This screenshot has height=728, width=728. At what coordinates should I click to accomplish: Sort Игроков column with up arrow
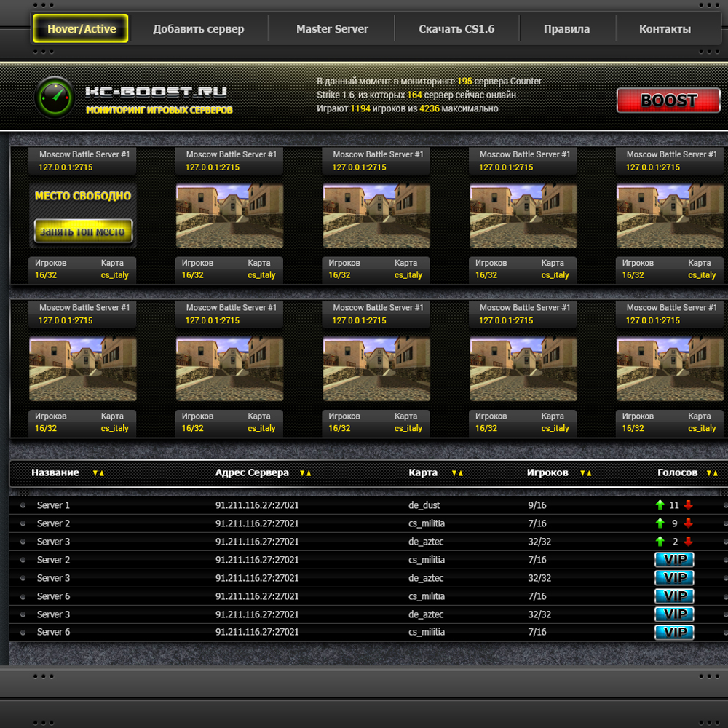[589, 473]
